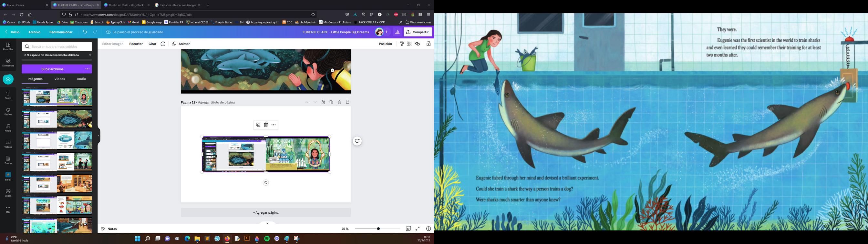868x244 pixels.
Task: Click Agregar página button
Action: [x=266, y=213]
